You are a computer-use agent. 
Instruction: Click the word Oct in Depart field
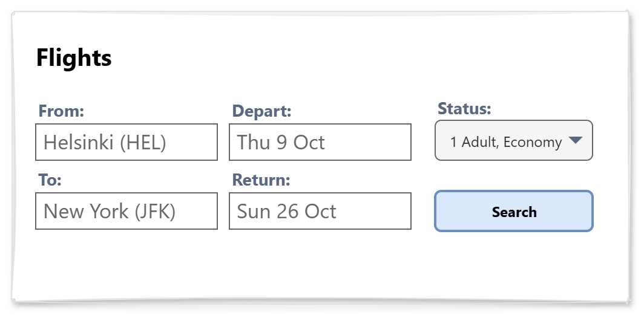pyautogui.click(x=309, y=142)
